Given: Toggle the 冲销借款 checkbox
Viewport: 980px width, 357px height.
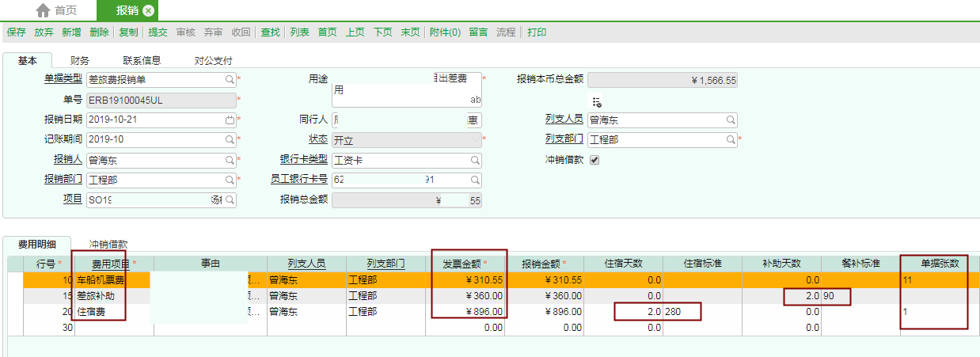Looking at the screenshot, I should coord(594,160).
